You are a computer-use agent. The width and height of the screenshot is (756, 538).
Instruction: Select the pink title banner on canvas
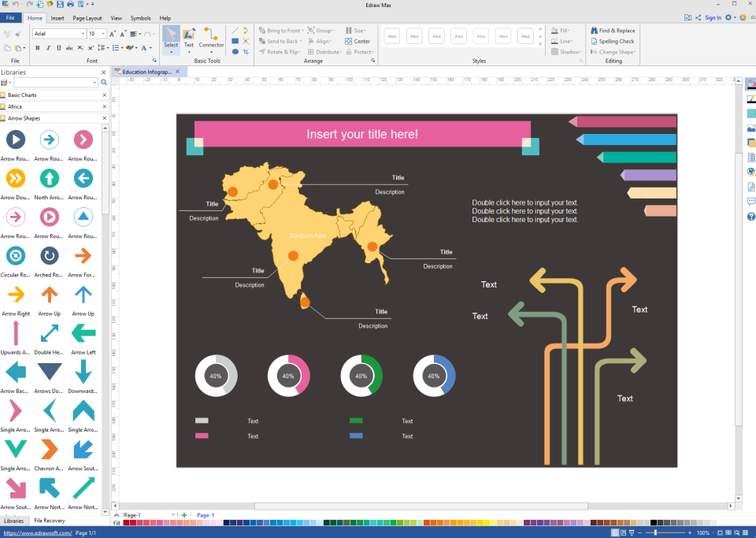click(x=362, y=134)
